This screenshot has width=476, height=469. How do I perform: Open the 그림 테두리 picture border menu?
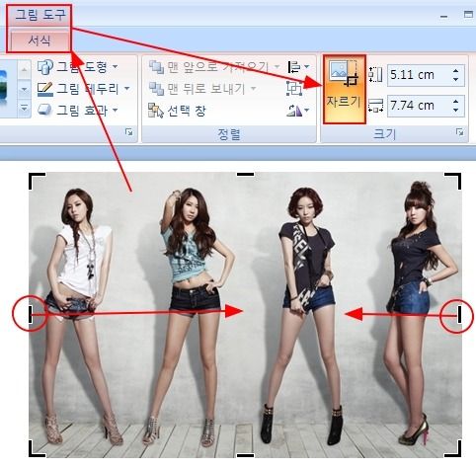click(83, 88)
